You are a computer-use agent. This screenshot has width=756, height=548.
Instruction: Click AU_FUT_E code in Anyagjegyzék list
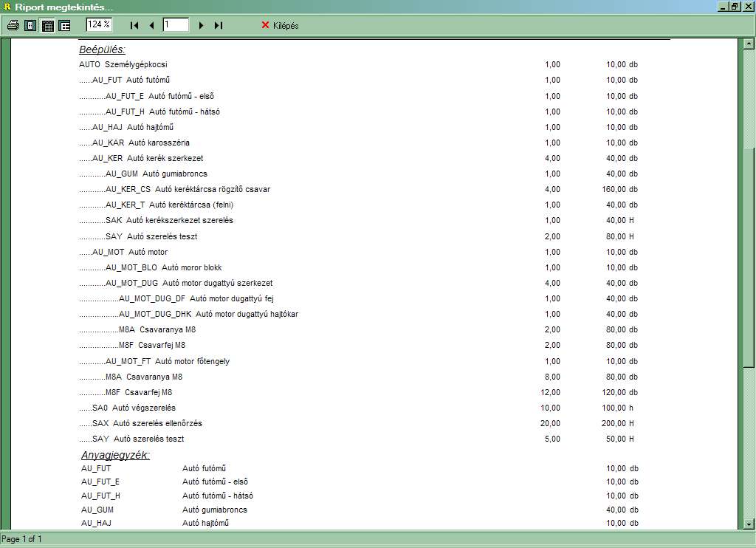[100, 482]
